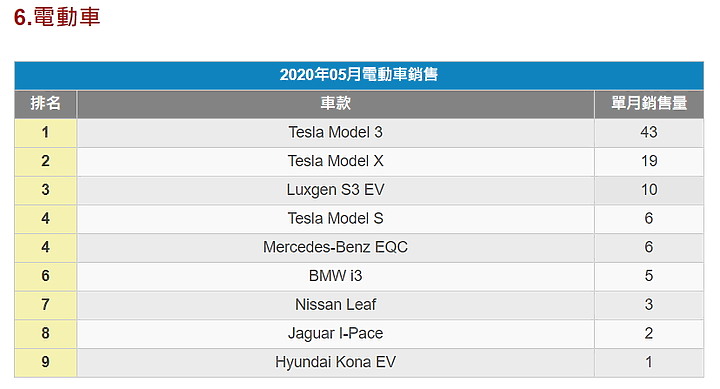Select the BMW i3 cell
This screenshot has width=720, height=389.
(336, 276)
